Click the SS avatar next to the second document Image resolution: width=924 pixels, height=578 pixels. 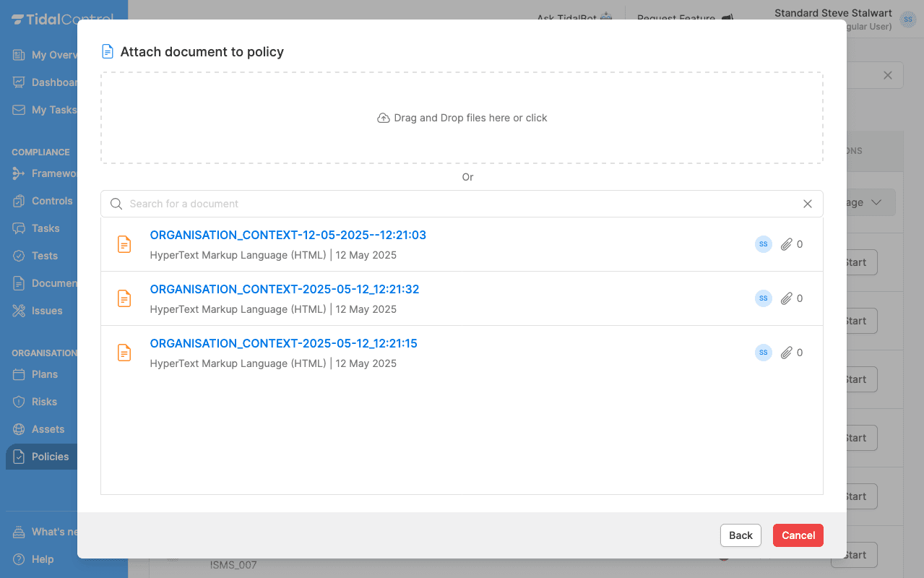click(x=763, y=298)
